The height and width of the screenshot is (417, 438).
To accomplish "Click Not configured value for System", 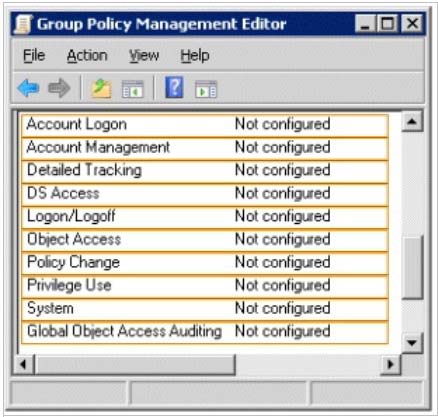I will (x=283, y=309).
